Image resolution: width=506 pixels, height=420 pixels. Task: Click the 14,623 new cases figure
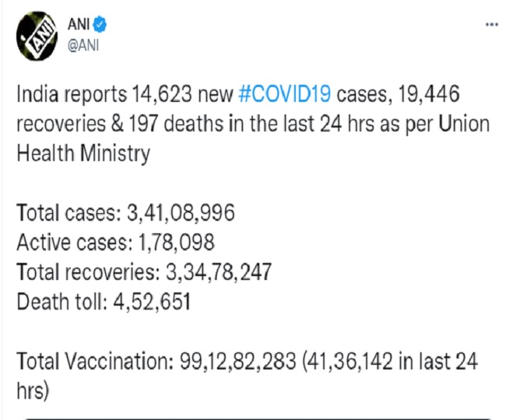point(162,95)
